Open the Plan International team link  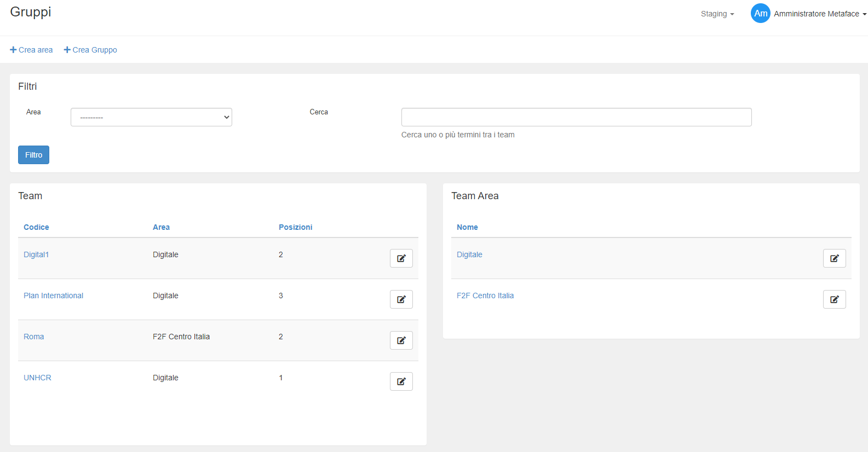click(53, 295)
